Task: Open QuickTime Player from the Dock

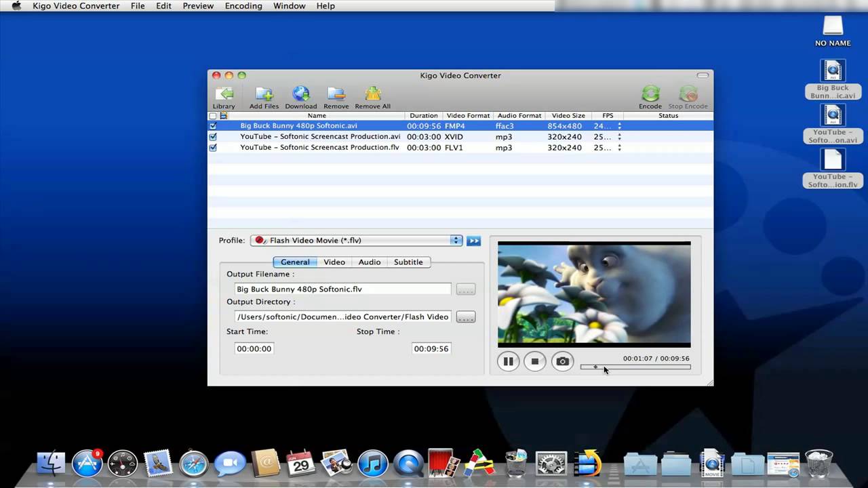Action: (x=408, y=464)
